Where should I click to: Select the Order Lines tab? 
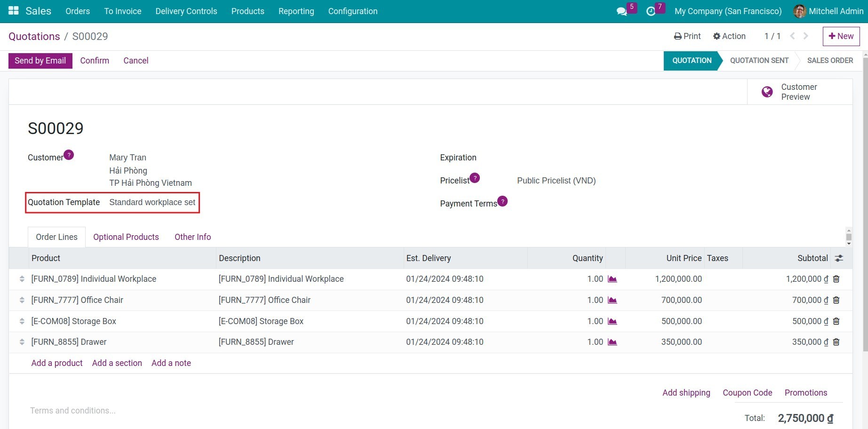pyautogui.click(x=57, y=237)
